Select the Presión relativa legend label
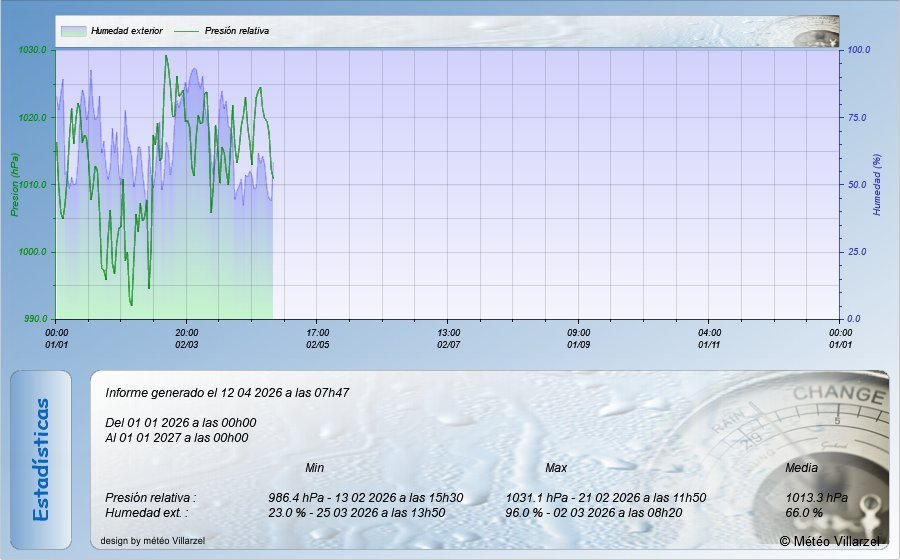This screenshot has width=900, height=560. point(237,31)
